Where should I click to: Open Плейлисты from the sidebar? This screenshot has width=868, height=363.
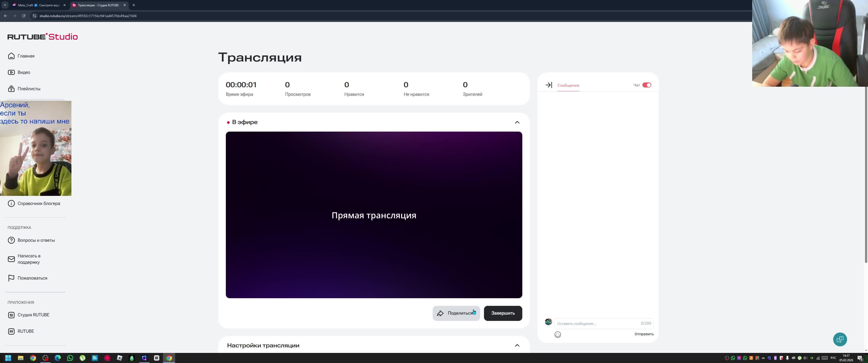coord(28,89)
